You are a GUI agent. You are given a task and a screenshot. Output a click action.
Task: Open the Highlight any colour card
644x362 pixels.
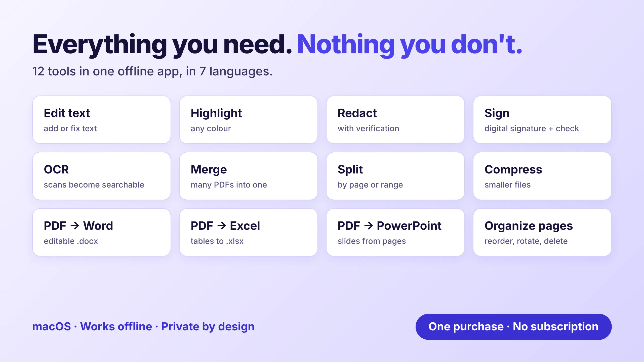click(x=249, y=120)
